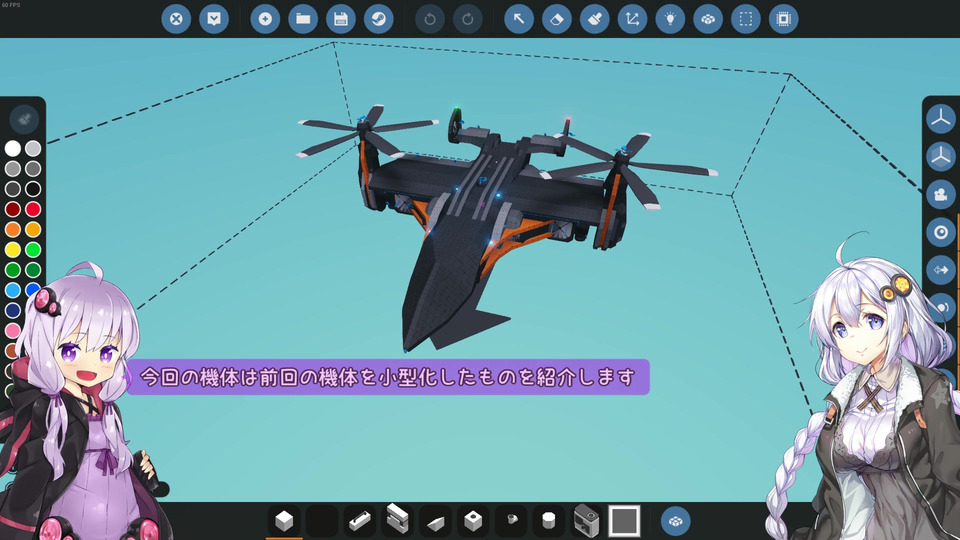Pick the light blue color swatch
960x540 pixels.
(x=13, y=290)
